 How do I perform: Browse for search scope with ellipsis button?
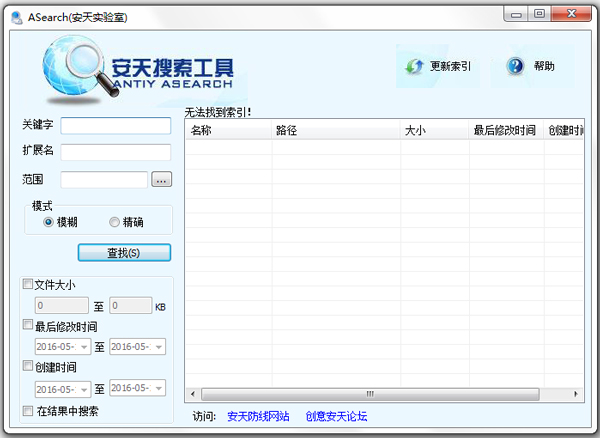coord(162,180)
